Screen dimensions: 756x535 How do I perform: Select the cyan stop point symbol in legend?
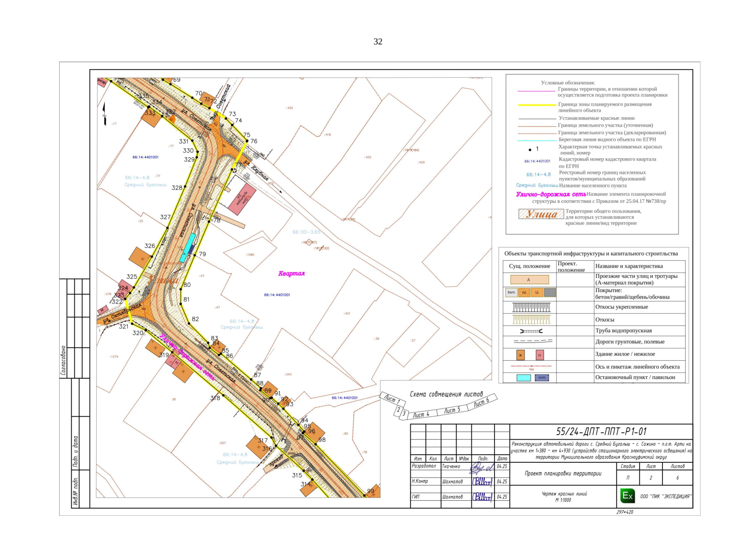pyautogui.click(x=523, y=378)
